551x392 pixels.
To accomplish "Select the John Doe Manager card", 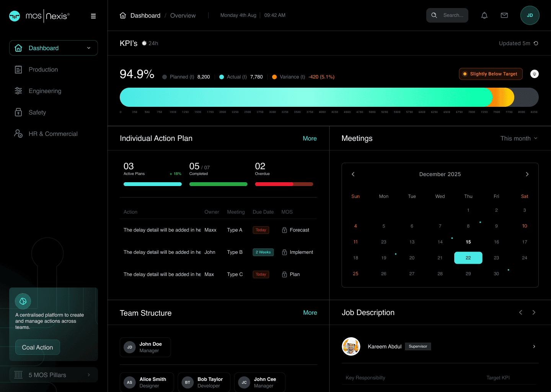I will click(x=145, y=347).
